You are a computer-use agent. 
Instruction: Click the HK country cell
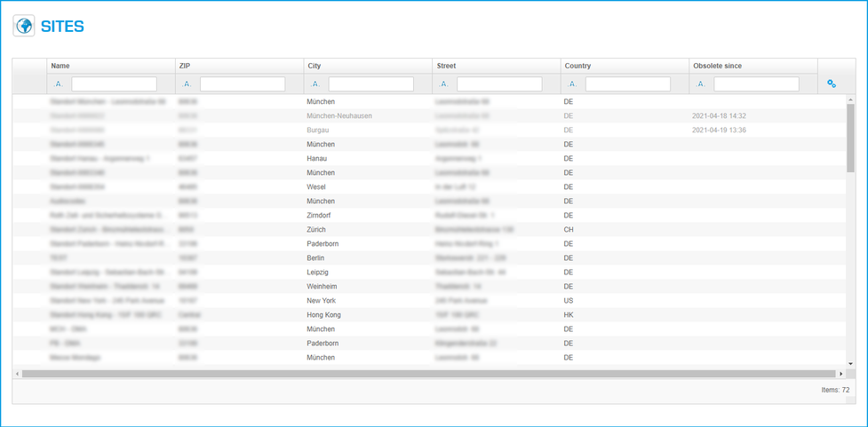point(625,315)
